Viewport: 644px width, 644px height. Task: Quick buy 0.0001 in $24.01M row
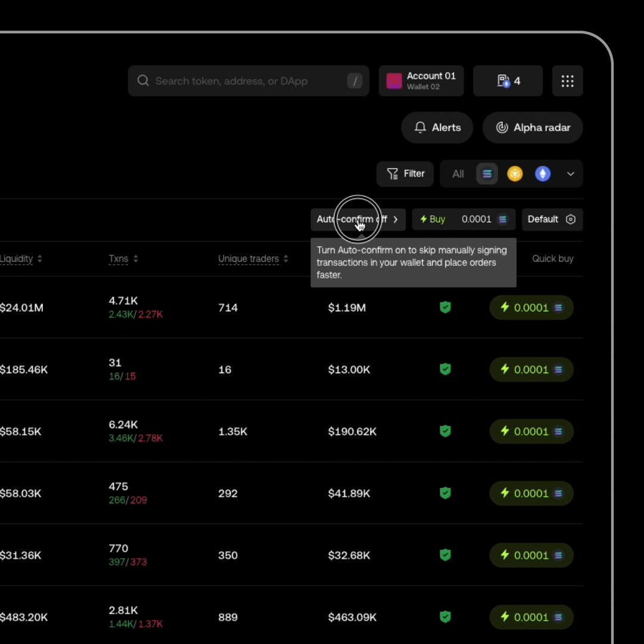[x=531, y=308]
